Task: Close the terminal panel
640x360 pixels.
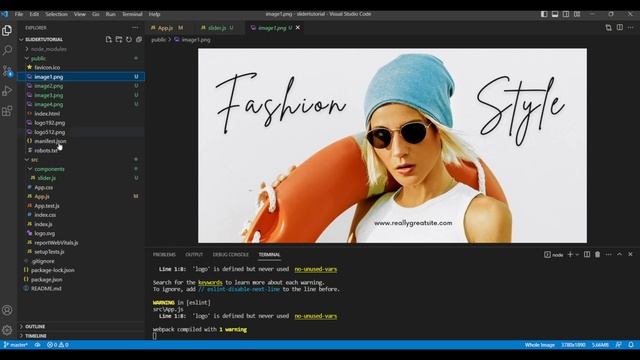Action: [630, 254]
